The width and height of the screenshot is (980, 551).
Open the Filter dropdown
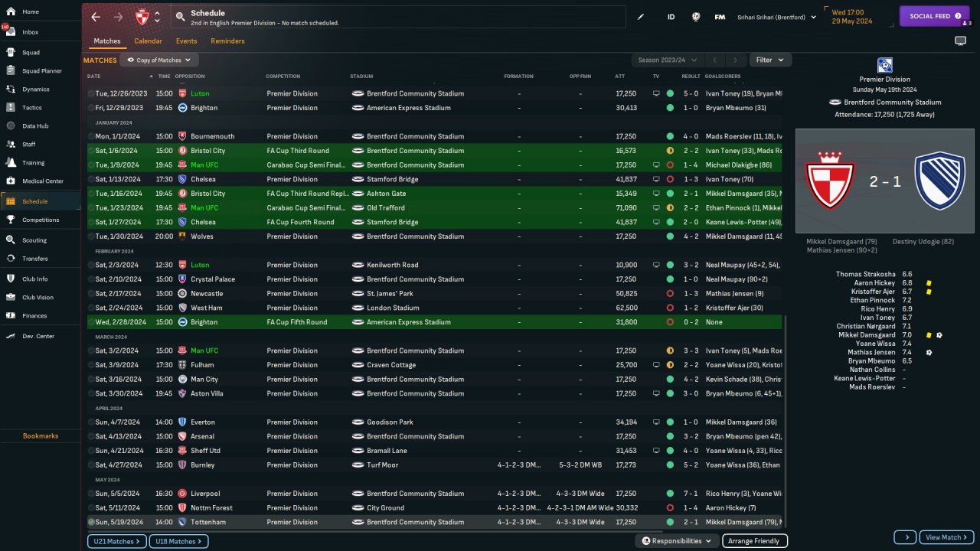tap(770, 60)
